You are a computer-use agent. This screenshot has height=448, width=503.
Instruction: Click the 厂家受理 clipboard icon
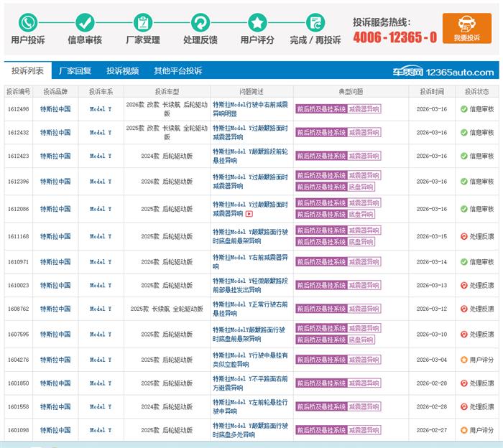[x=143, y=22]
